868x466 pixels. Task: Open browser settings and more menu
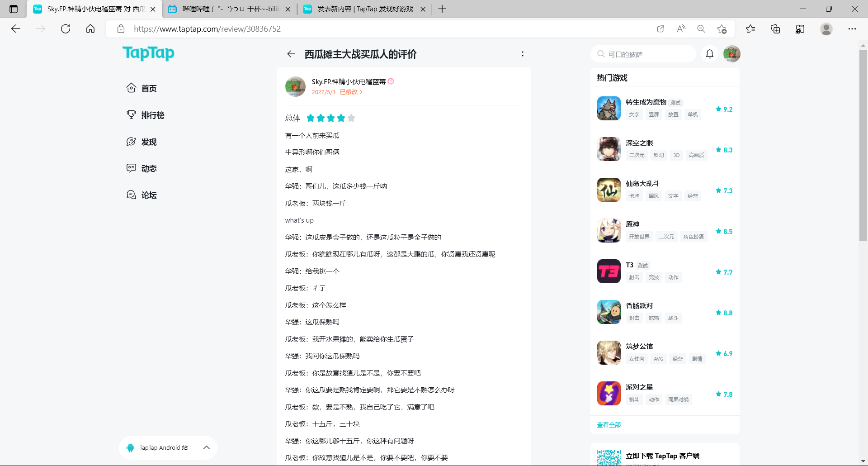[852, 29]
